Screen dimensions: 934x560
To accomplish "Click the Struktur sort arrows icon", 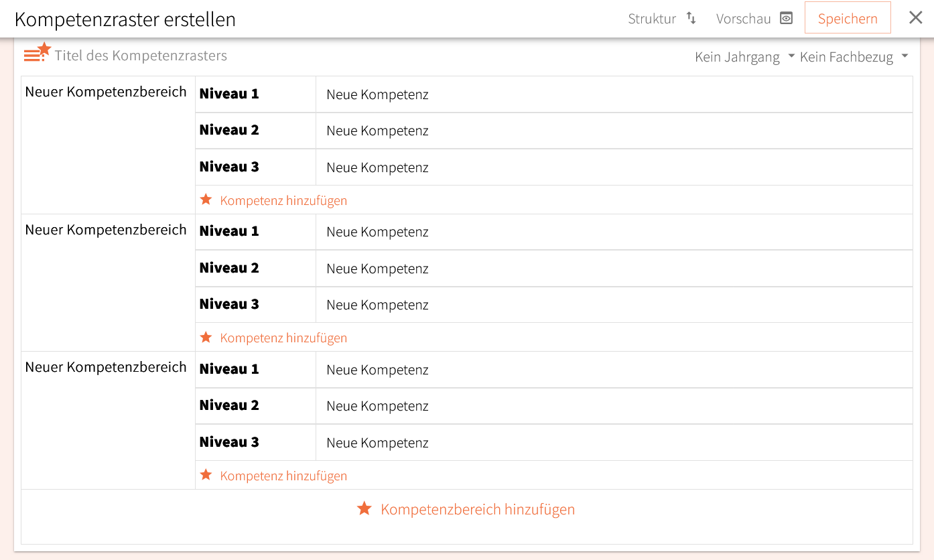I will [691, 19].
